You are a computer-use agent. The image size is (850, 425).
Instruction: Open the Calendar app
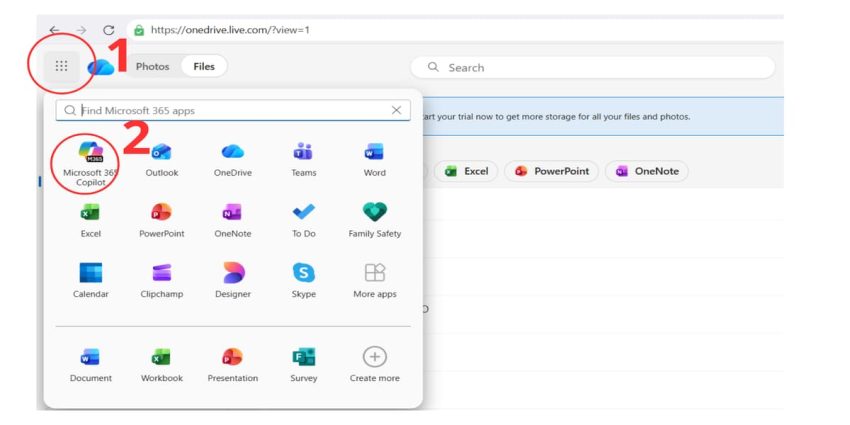91,281
